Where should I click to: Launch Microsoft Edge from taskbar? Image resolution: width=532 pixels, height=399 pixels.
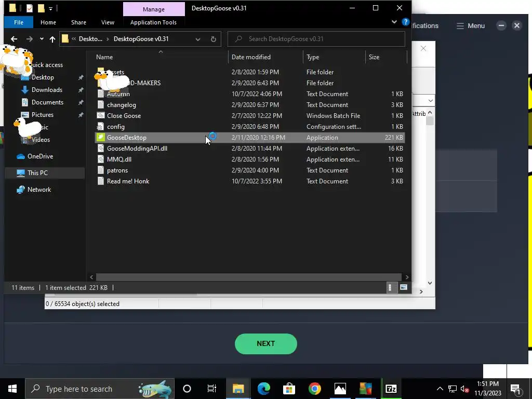click(x=263, y=389)
